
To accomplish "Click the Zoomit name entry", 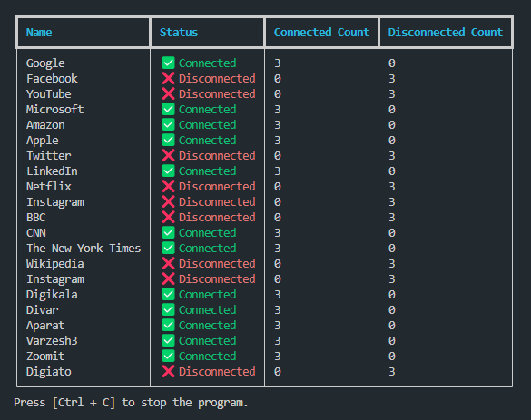I will point(45,356).
